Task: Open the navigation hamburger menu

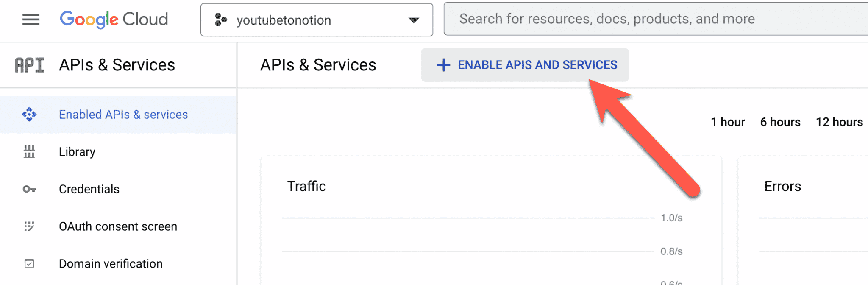Action: 30,20
